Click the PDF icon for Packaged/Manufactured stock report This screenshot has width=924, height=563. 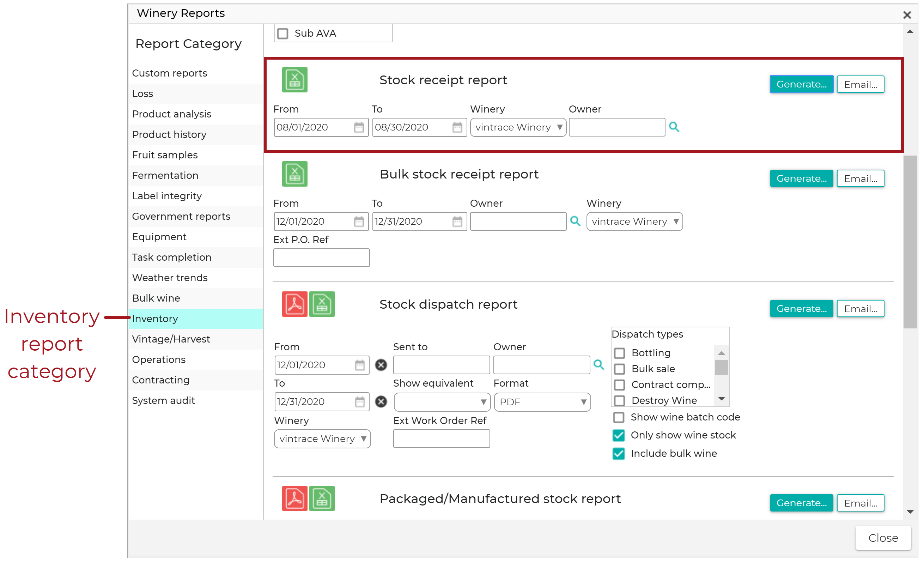click(x=295, y=499)
